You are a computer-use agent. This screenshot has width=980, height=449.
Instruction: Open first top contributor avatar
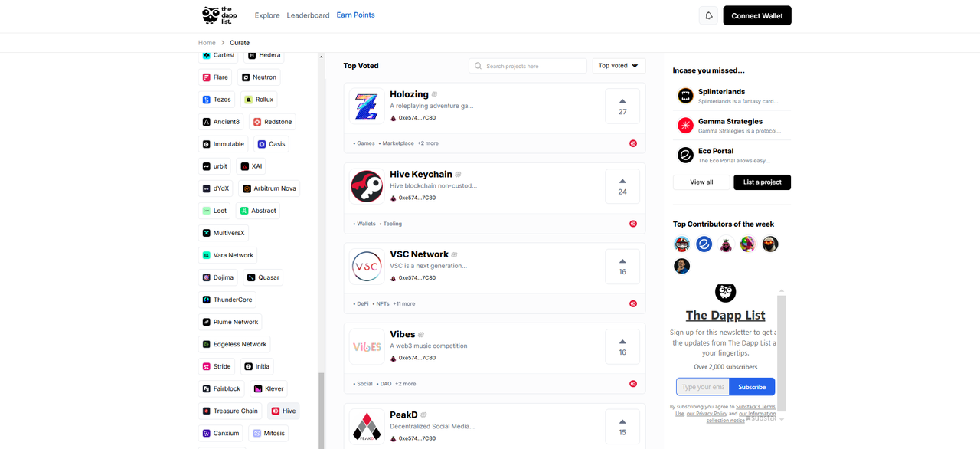pos(682,244)
